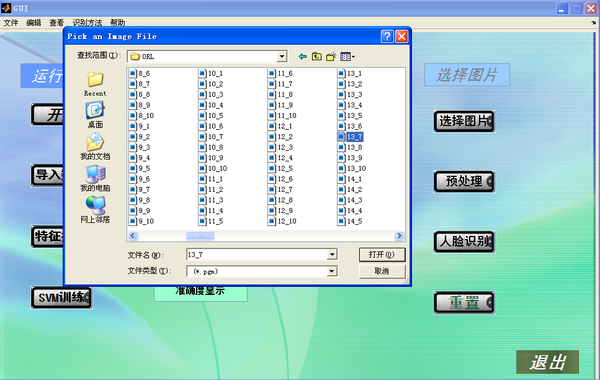Image resolution: width=600 pixels, height=380 pixels.
Task: Select file 9_5
Action: [140, 168]
